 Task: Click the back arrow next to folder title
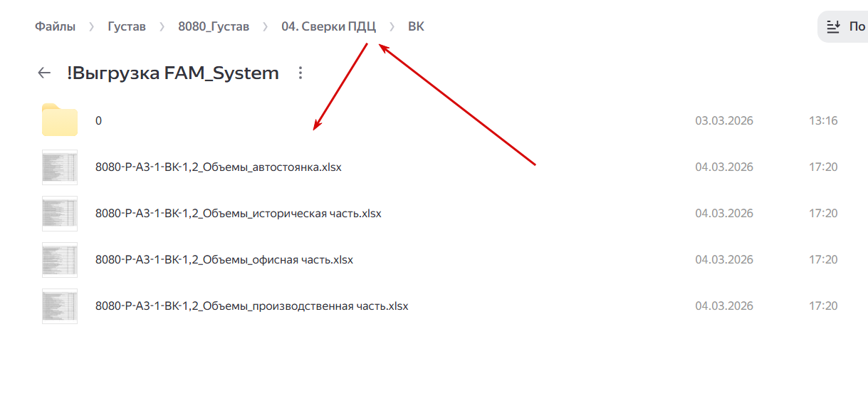44,73
